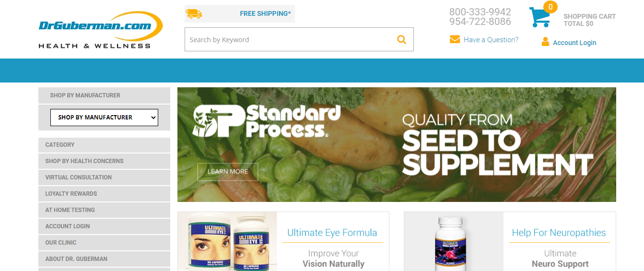
Task: Click the Have a Question? link
Action: click(x=491, y=40)
